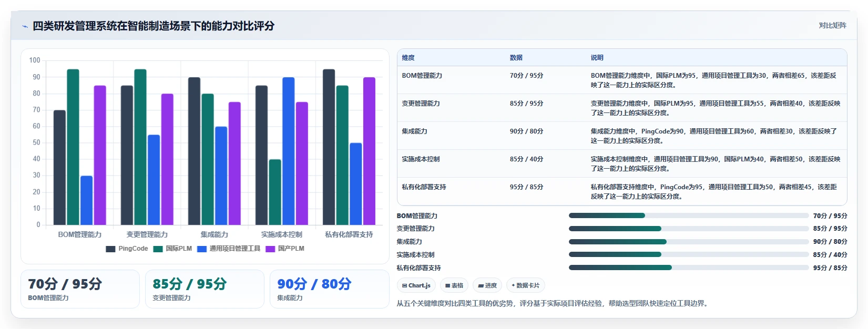Click the 集成能力 explanation text in 说明 column
This screenshot has width=868, height=329.
[x=714, y=136]
